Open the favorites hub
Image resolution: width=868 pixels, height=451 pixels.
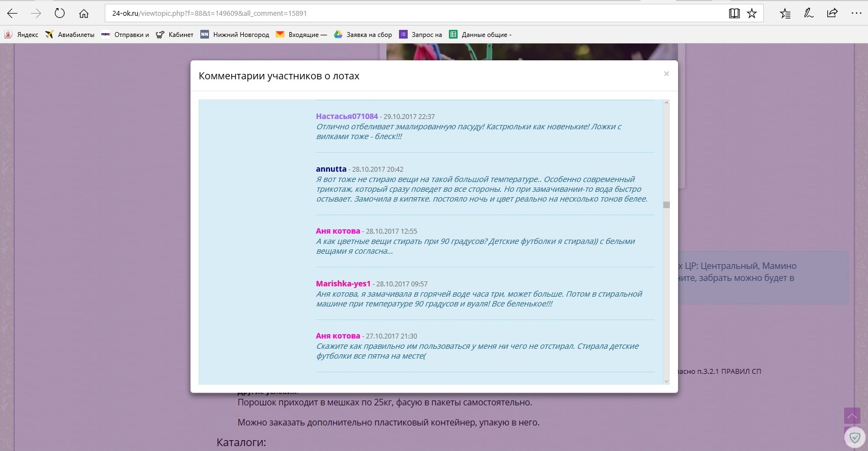pyautogui.click(x=785, y=13)
